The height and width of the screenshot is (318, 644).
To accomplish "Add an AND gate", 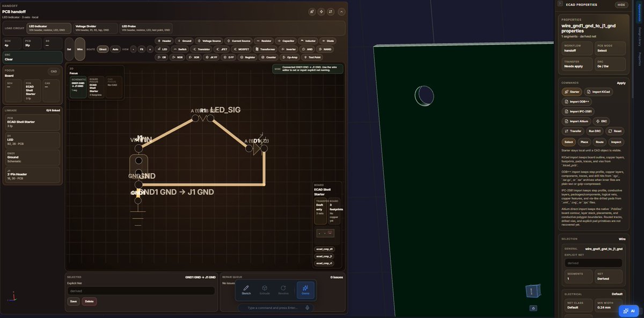I will click(x=308, y=49).
